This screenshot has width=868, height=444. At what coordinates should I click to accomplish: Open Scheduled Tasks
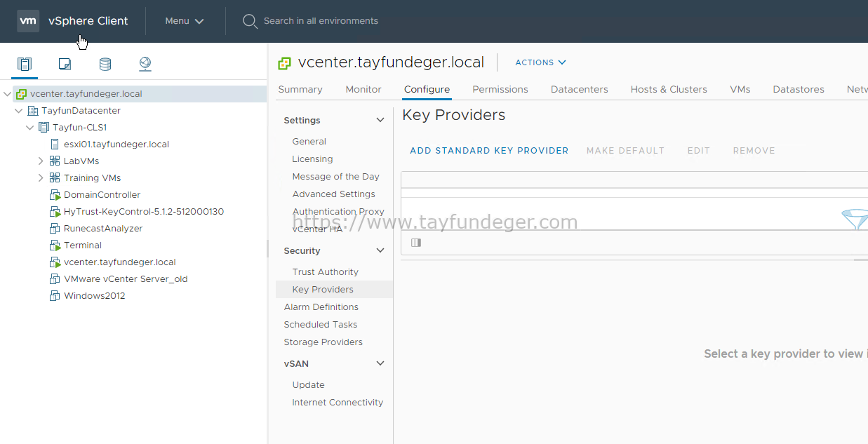click(x=321, y=325)
